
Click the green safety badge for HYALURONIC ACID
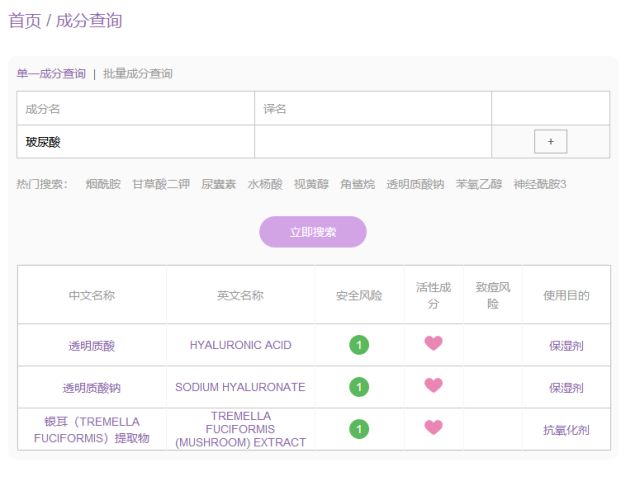tap(359, 345)
